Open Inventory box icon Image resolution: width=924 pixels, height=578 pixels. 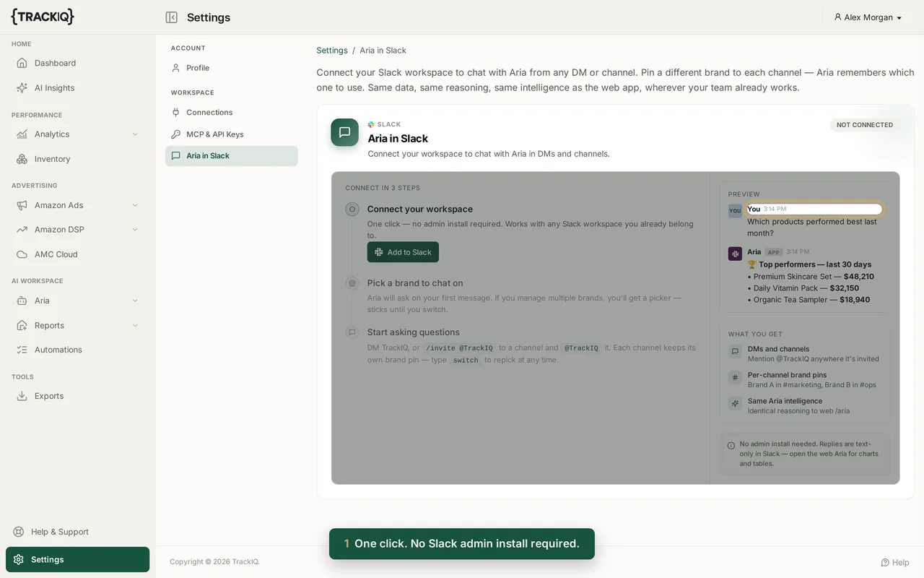pyautogui.click(x=22, y=159)
